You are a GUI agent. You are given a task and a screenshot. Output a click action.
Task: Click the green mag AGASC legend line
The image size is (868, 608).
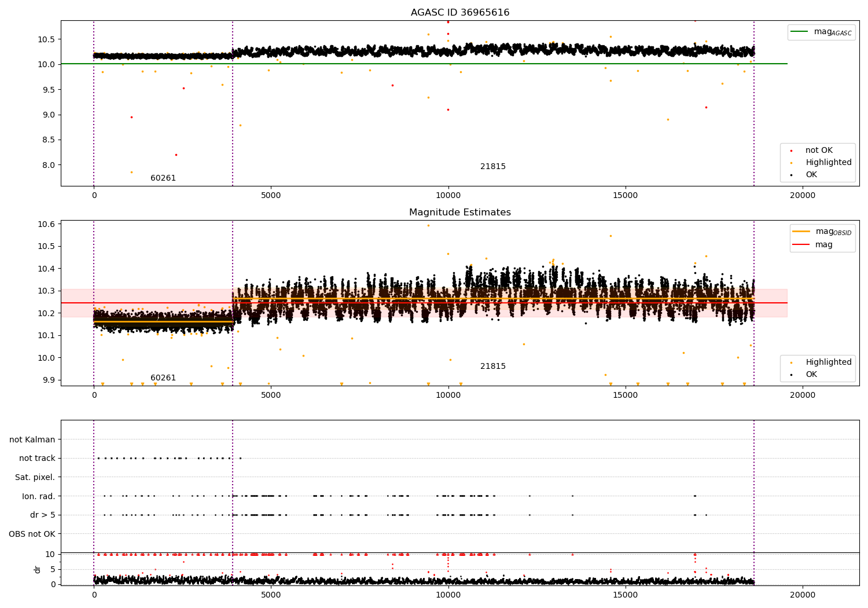[x=800, y=32]
